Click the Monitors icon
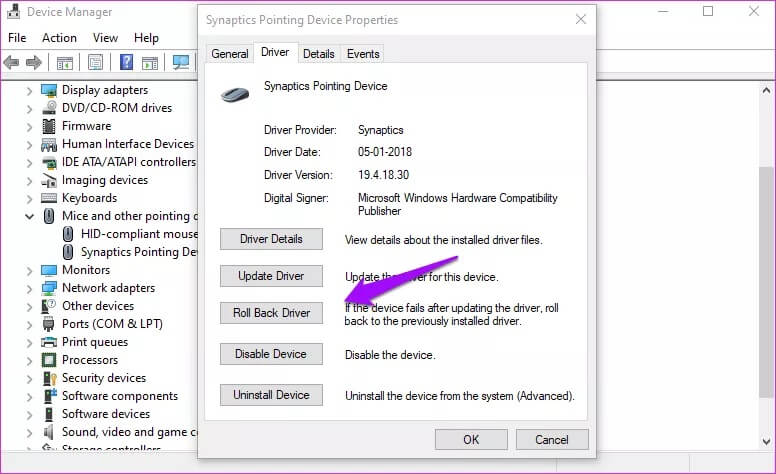Screen dimensions: 776x474 click(49, 271)
